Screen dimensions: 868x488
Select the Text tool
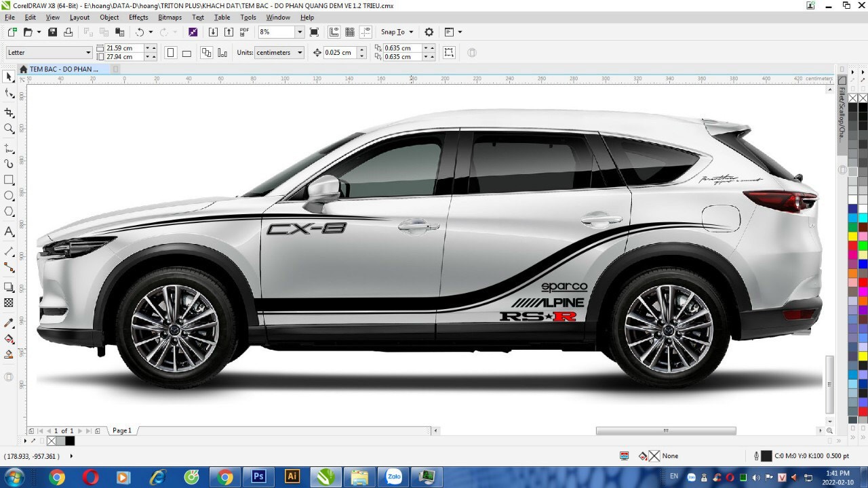(x=9, y=232)
